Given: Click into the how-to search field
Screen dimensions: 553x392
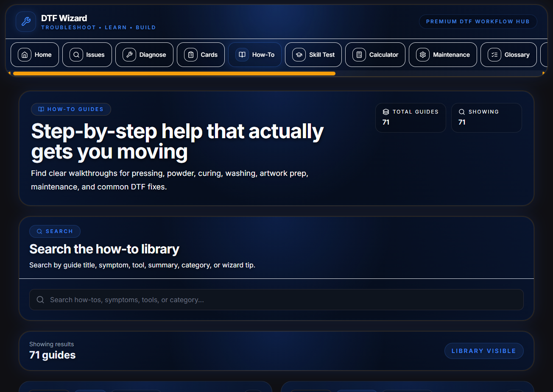Looking at the screenshot, I should click(x=276, y=300).
